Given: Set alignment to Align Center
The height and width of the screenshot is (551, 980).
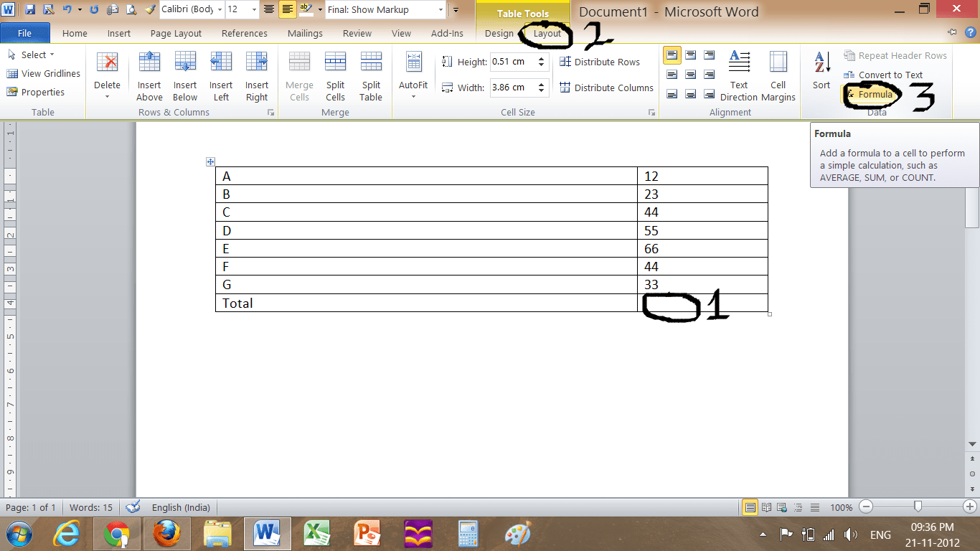Looking at the screenshot, I should [x=691, y=74].
